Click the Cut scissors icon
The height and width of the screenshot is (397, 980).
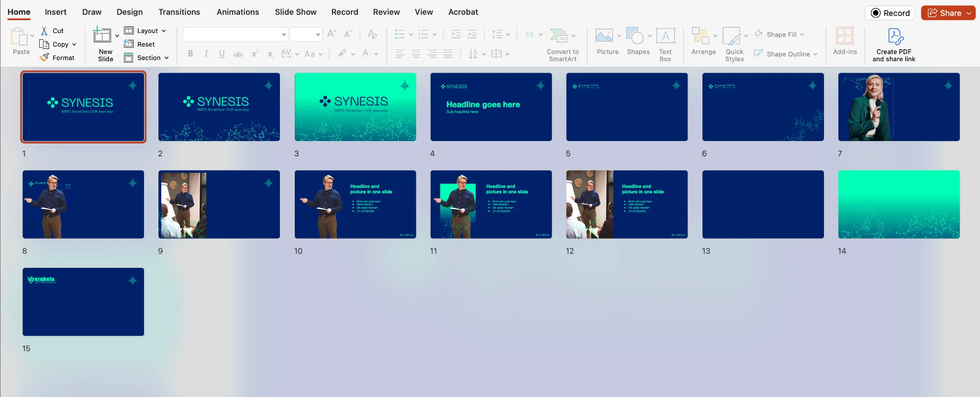coord(44,31)
